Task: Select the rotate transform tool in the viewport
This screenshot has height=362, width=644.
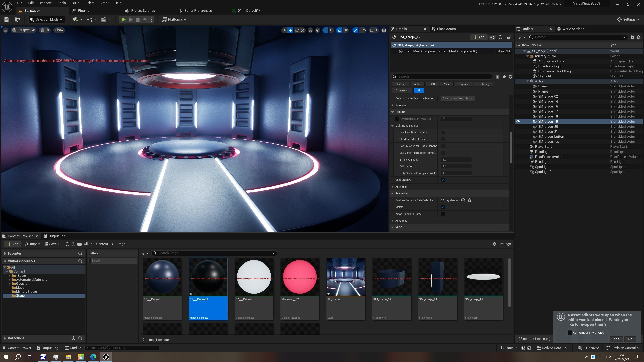Action: (x=297, y=30)
